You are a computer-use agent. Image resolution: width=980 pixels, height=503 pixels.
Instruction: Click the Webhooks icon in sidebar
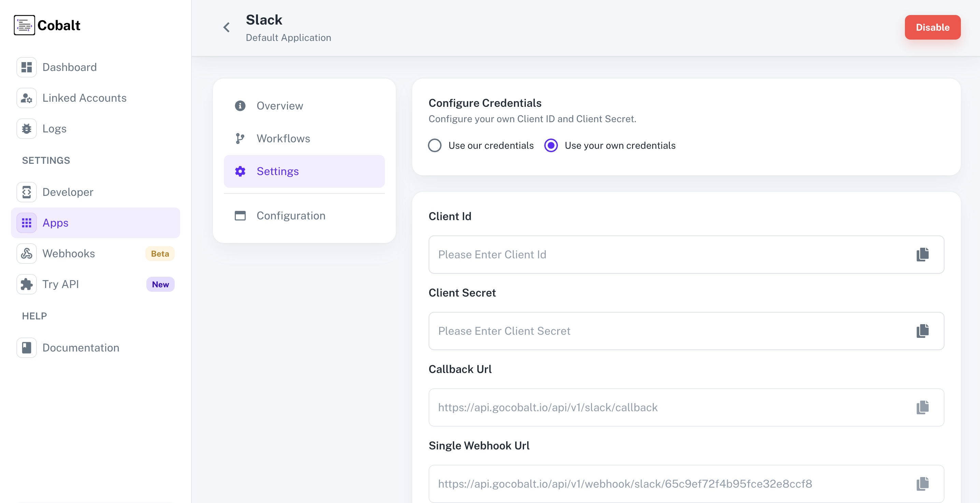tap(26, 254)
